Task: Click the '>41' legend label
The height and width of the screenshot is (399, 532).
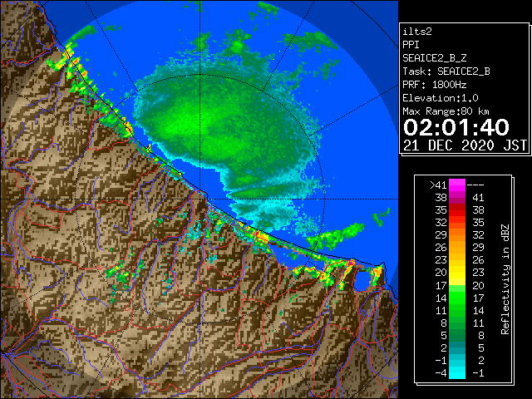Action: (438, 185)
